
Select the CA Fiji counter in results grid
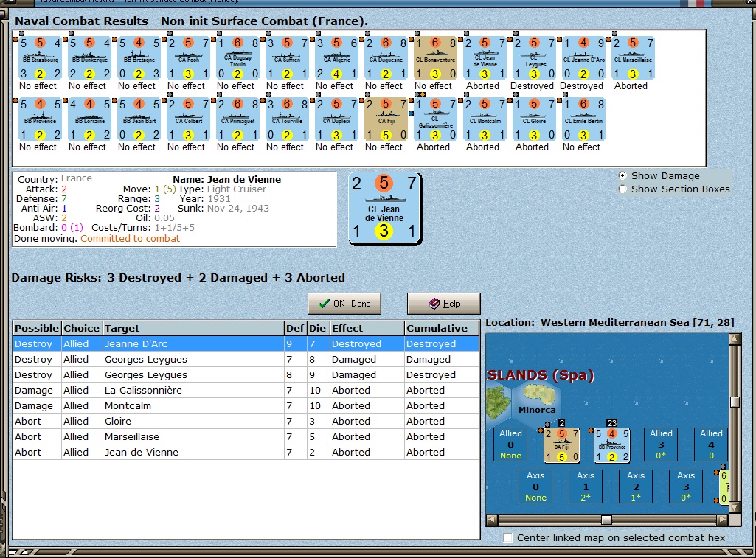[x=386, y=119]
